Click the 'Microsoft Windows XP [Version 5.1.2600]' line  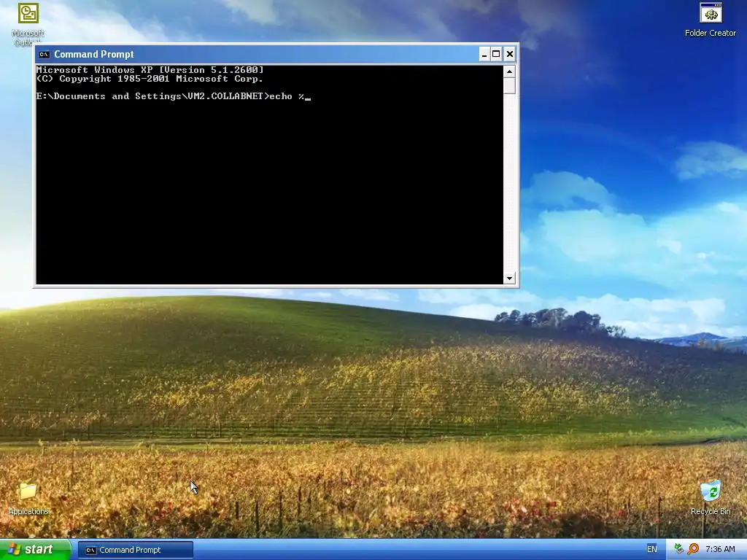point(150,70)
